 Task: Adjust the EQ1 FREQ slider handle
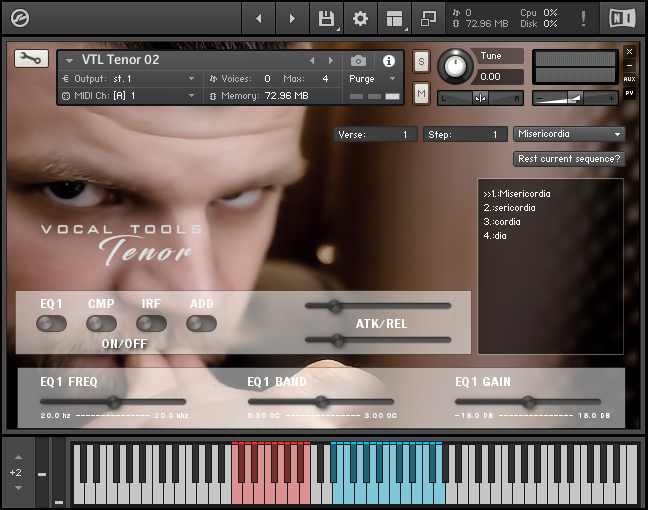tap(113, 402)
